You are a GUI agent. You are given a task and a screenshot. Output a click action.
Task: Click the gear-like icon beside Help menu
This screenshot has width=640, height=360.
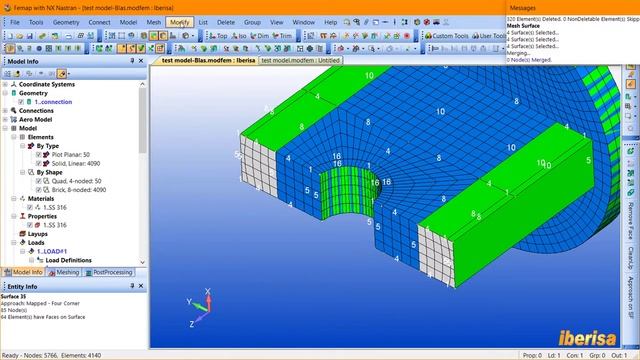point(417,22)
